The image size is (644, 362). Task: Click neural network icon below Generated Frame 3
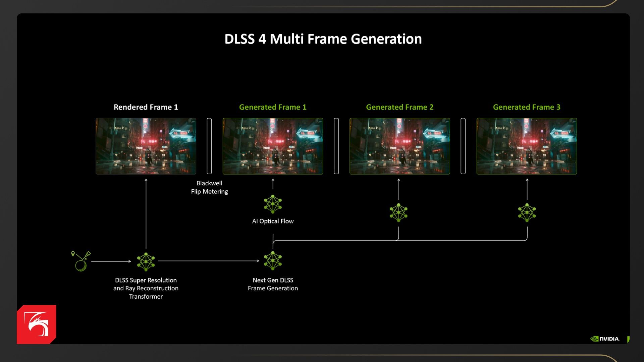click(527, 213)
